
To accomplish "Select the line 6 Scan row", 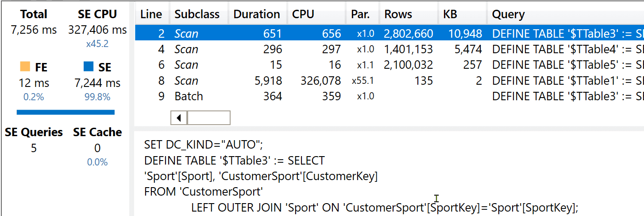I will [389, 65].
